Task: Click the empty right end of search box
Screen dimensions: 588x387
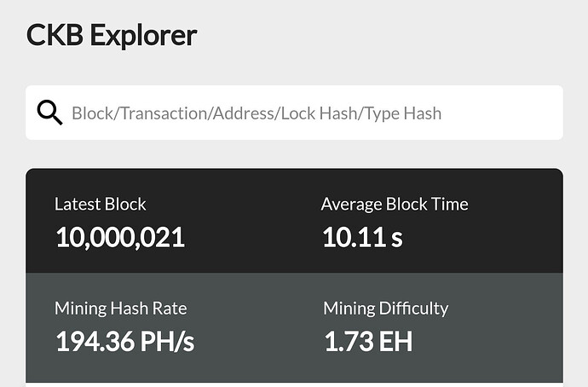Action: click(511, 113)
